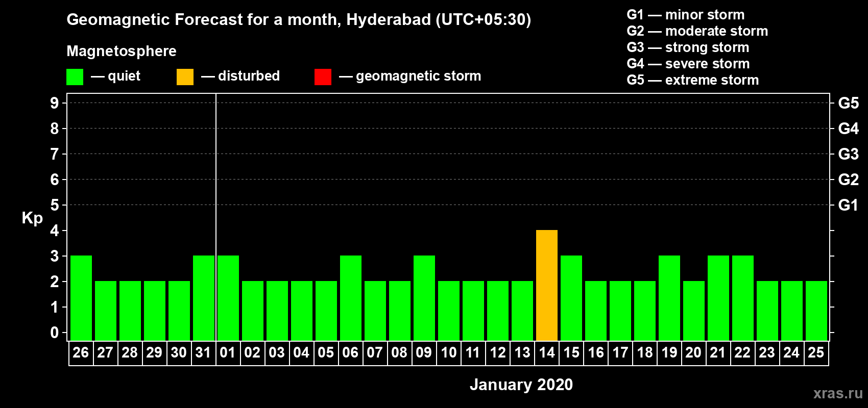
Task: Click the 'quiet' legend label
Action: [124, 76]
